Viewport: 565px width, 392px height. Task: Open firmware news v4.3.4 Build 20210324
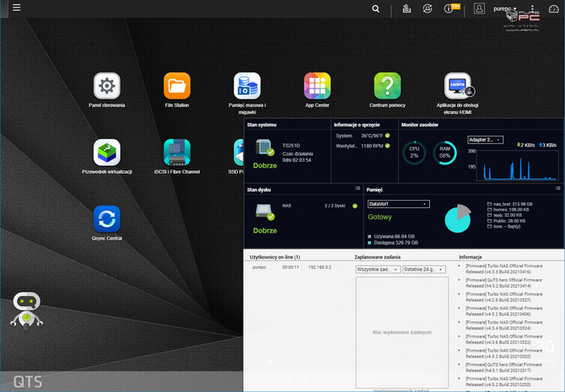(503, 325)
